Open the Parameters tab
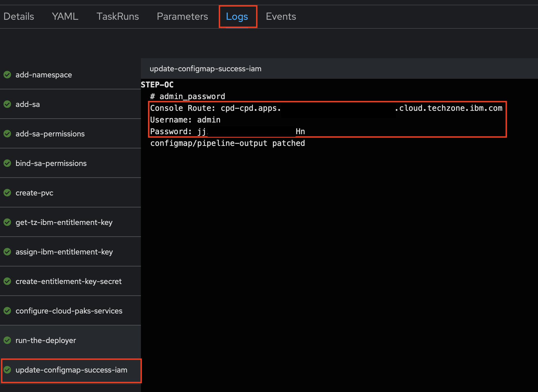 point(182,16)
